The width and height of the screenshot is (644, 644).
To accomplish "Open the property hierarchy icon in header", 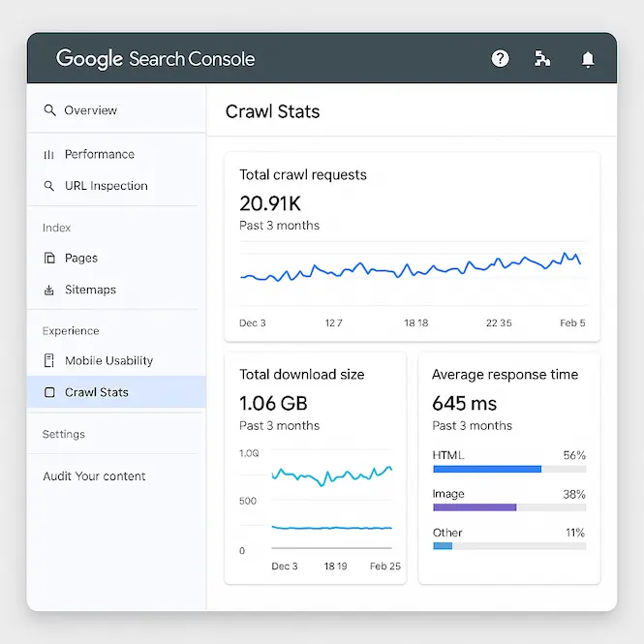I will pos(542,59).
